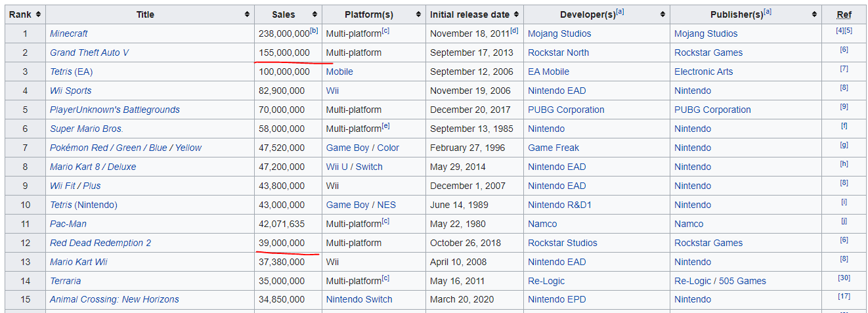Open NES platform link in Tetris row
Screen dimensions: 868x313
click(387, 205)
